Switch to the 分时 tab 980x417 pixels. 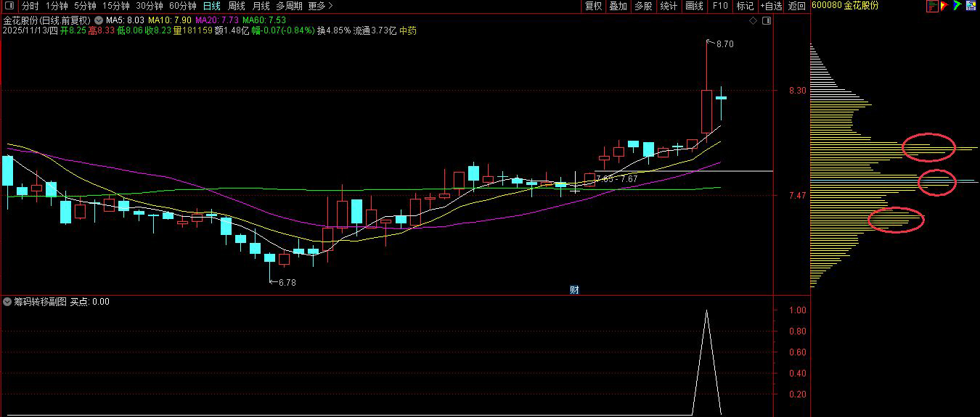pos(30,6)
